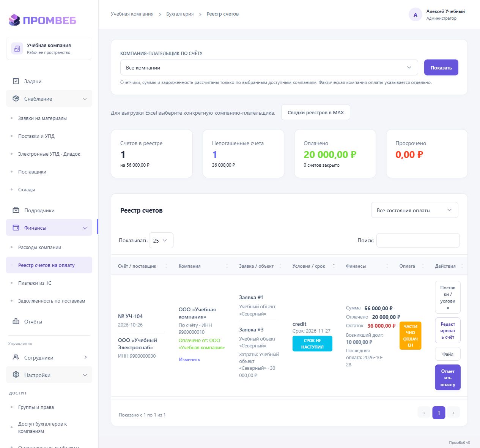Go to next page arrow
Image resolution: width=480 pixels, height=448 pixels.
click(453, 413)
